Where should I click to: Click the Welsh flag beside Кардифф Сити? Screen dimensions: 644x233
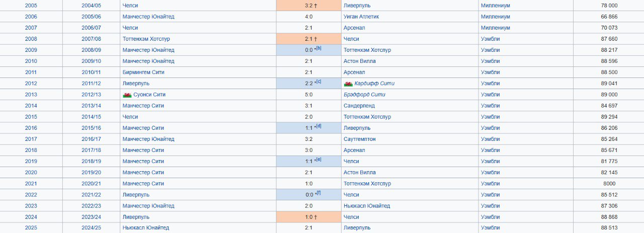[x=348, y=84]
